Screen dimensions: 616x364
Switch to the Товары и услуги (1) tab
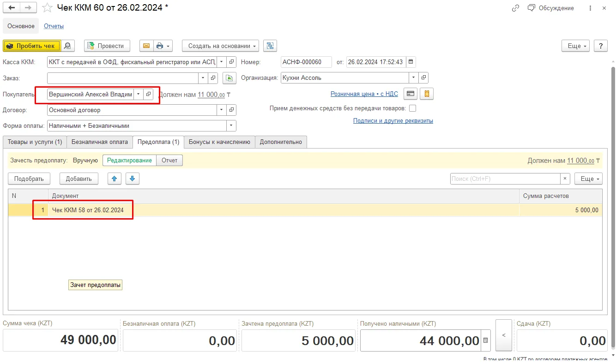[35, 142]
